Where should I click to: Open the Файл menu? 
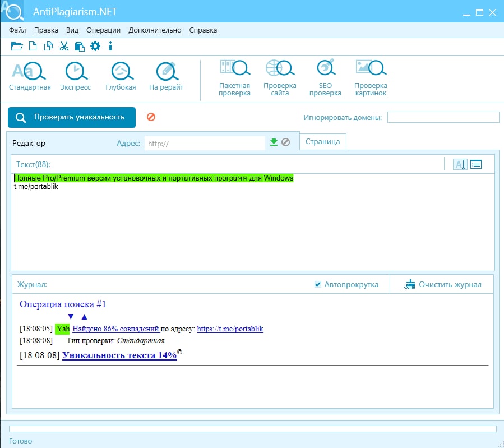click(x=17, y=30)
